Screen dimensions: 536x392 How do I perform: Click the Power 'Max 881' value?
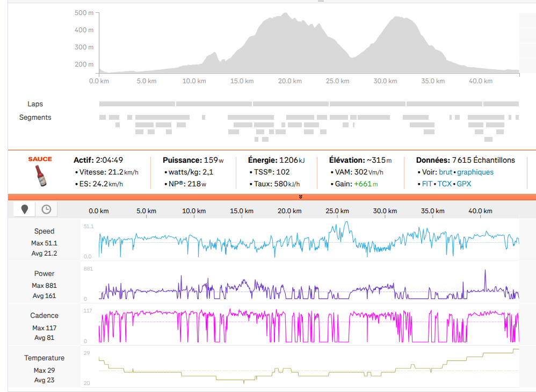[x=44, y=285]
